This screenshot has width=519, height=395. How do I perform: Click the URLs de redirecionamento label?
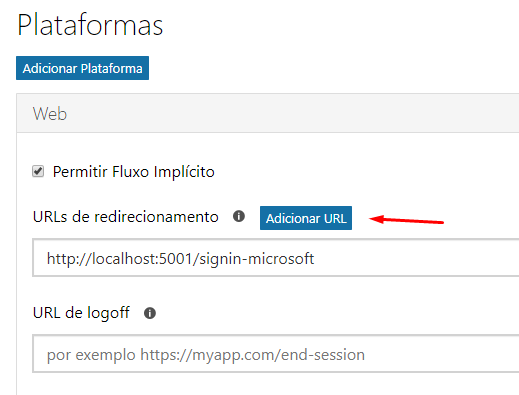pos(126,217)
